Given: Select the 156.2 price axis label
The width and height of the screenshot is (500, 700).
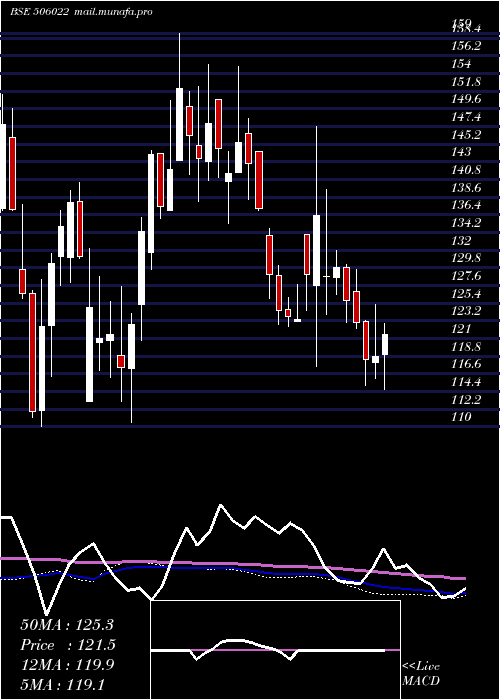Looking at the screenshot, I should point(465,46).
